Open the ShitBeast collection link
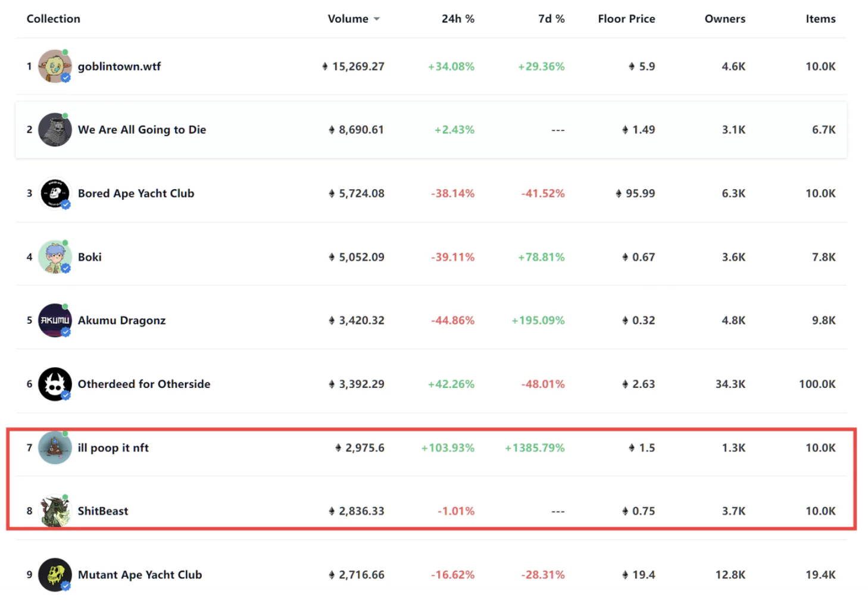Screen dimensions: 868x601 (x=103, y=511)
